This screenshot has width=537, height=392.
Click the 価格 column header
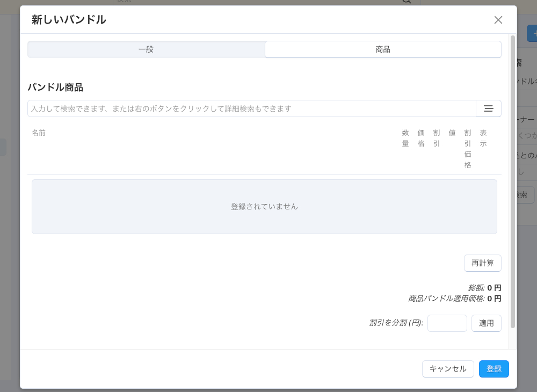pyautogui.click(x=421, y=138)
